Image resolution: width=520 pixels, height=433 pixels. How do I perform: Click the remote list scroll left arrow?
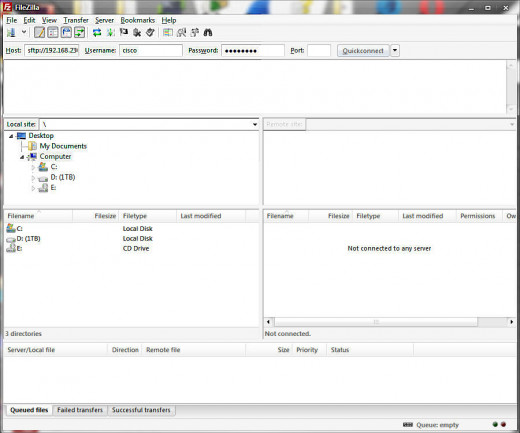tap(268, 322)
